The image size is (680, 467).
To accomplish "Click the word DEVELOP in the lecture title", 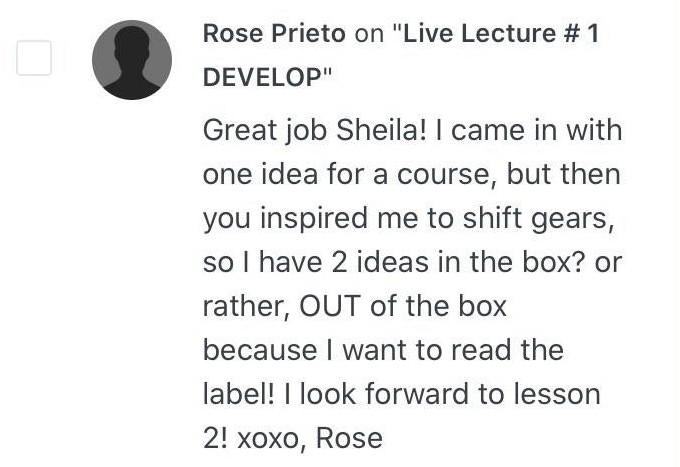I will pos(262,77).
